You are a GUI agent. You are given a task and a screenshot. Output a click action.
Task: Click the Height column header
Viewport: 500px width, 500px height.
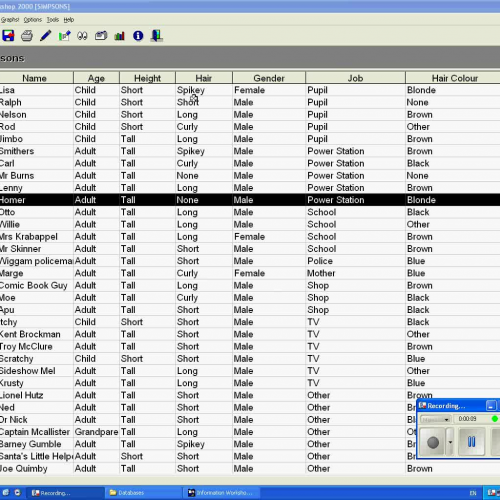147,78
